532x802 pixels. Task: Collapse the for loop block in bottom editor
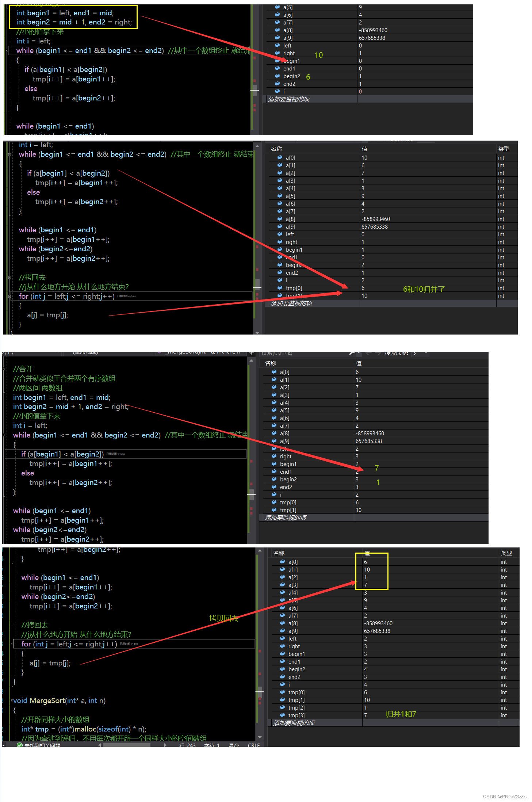pyautogui.click(x=12, y=644)
